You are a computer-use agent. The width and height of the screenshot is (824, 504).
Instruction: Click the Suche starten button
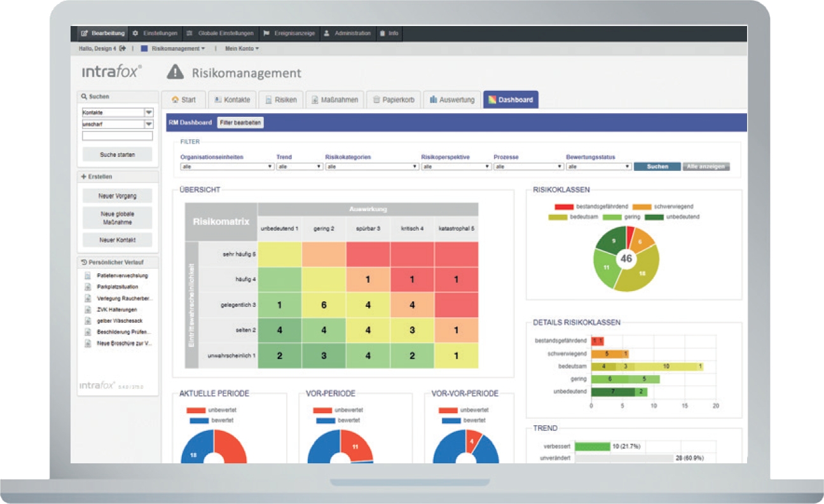(118, 154)
